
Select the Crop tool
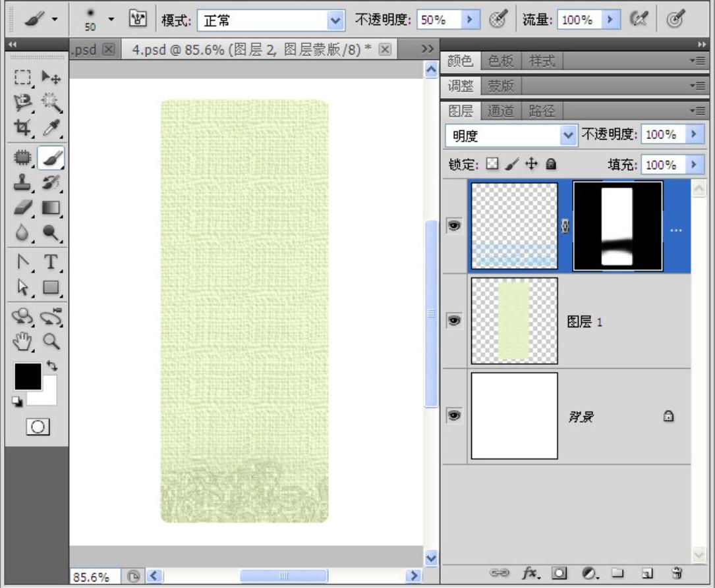(22, 128)
